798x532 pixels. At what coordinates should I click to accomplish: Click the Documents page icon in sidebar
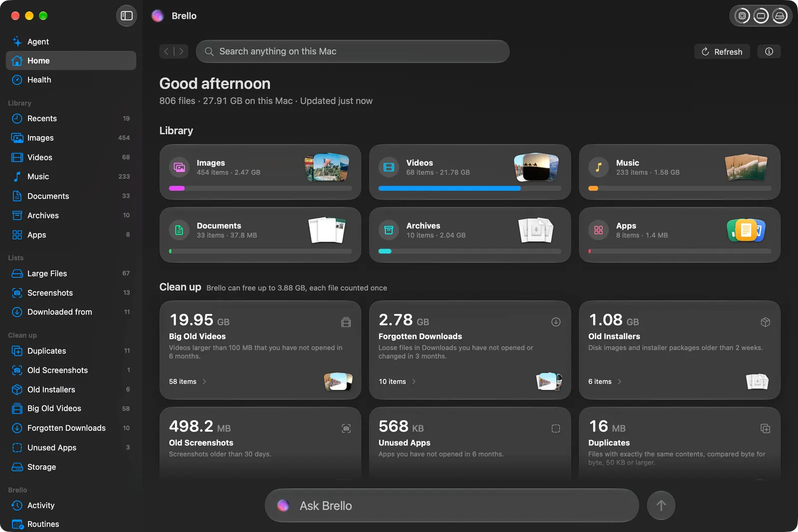pos(17,196)
